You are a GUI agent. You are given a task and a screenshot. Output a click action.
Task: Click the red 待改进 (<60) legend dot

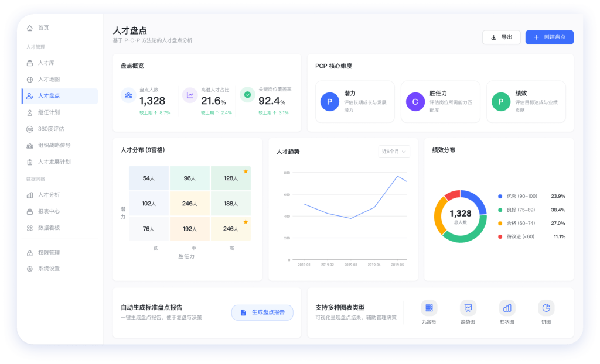click(x=500, y=236)
